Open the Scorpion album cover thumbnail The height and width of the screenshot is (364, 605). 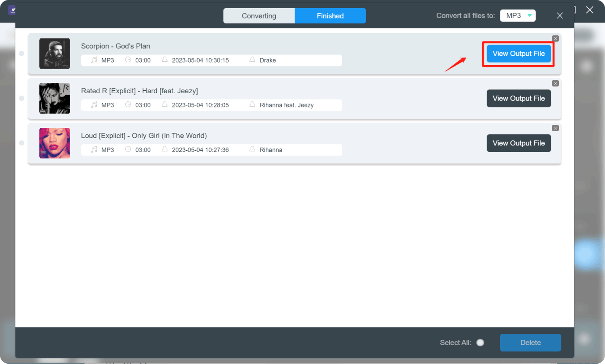point(54,54)
